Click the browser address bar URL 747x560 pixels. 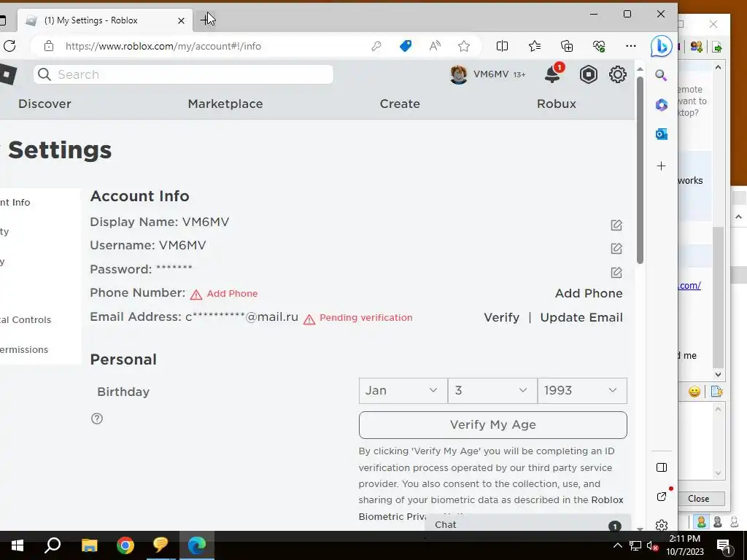click(x=163, y=46)
